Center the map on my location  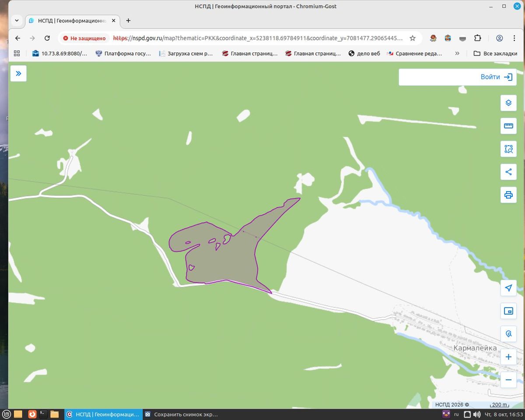tap(508, 288)
